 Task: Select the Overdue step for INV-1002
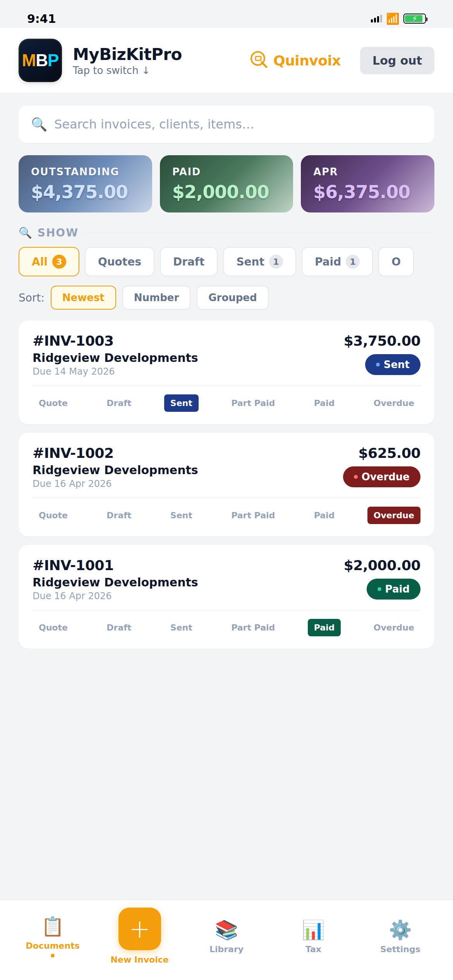[394, 516]
